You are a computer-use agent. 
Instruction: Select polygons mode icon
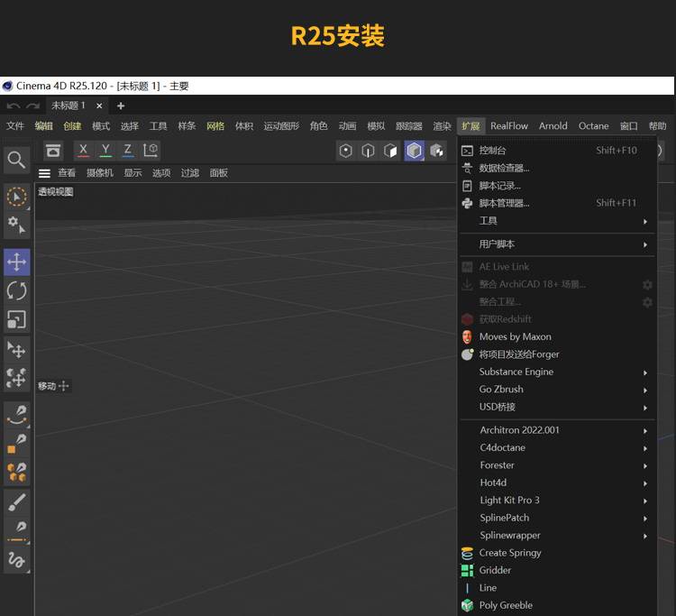point(390,151)
